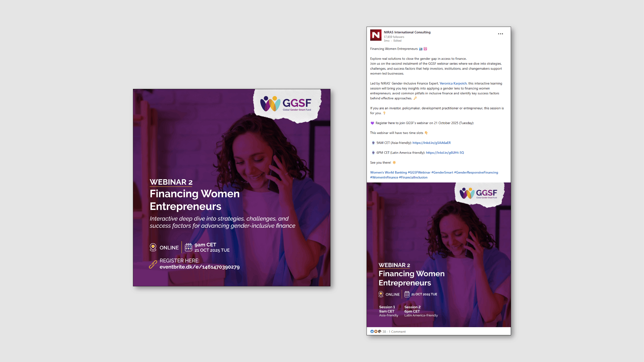
Task: Open the #GenderSmart hashtag
Action: pyautogui.click(x=442, y=172)
